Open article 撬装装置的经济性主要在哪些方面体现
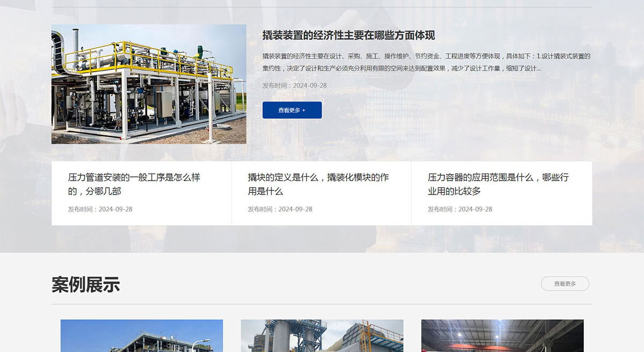Image resolution: width=644 pixels, height=352 pixels. (x=348, y=35)
